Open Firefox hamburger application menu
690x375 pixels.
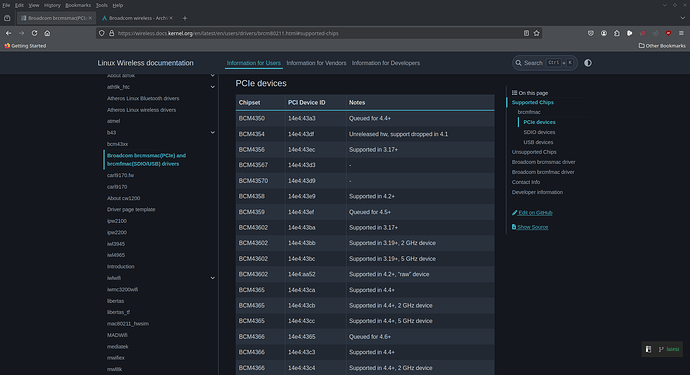(681, 33)
